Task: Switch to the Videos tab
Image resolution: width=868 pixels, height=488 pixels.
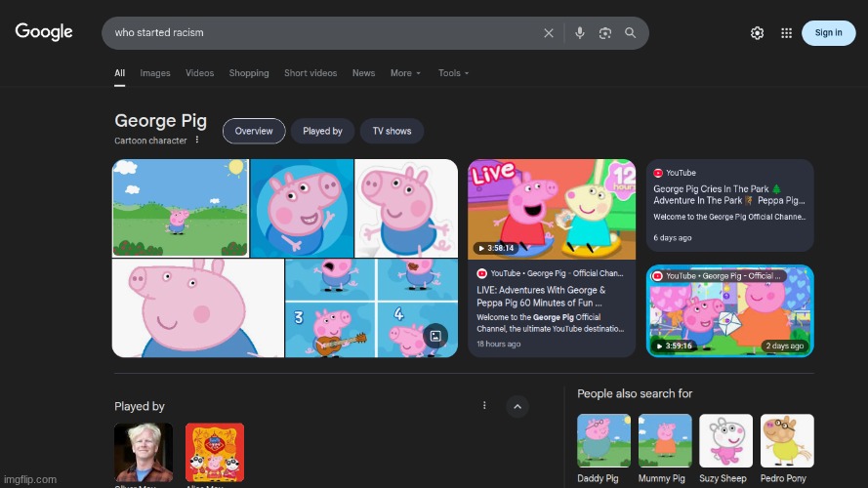Action: pos(199,73)
